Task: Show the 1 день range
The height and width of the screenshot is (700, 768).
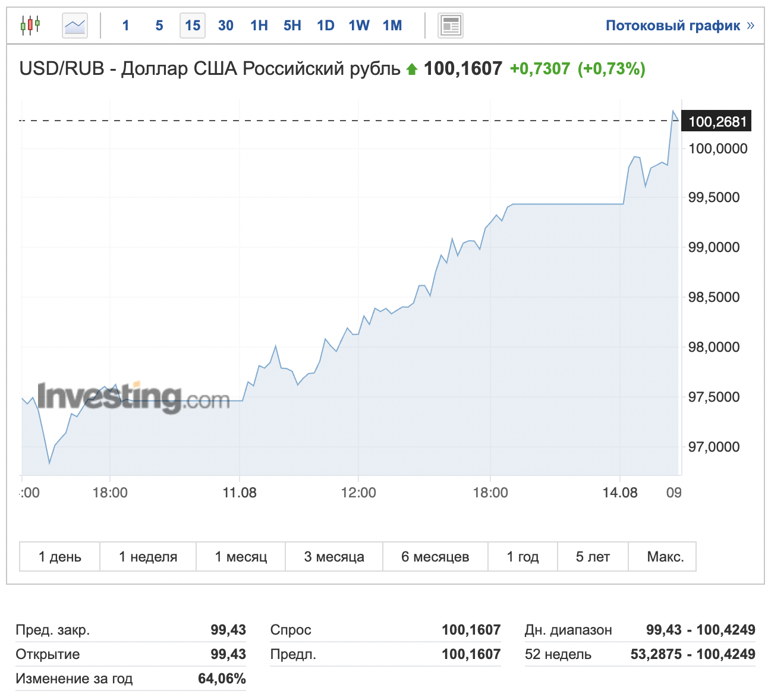Action: tap(59, 557)
